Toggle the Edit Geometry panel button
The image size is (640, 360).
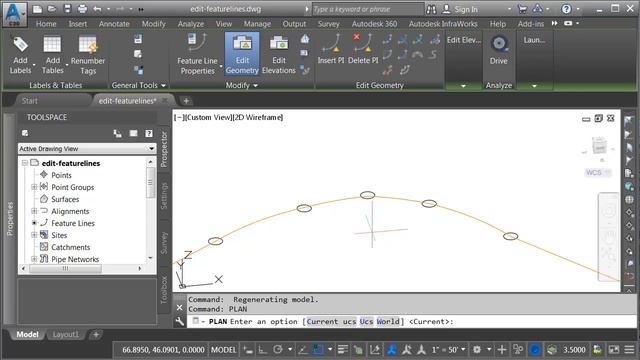(242, 54)
